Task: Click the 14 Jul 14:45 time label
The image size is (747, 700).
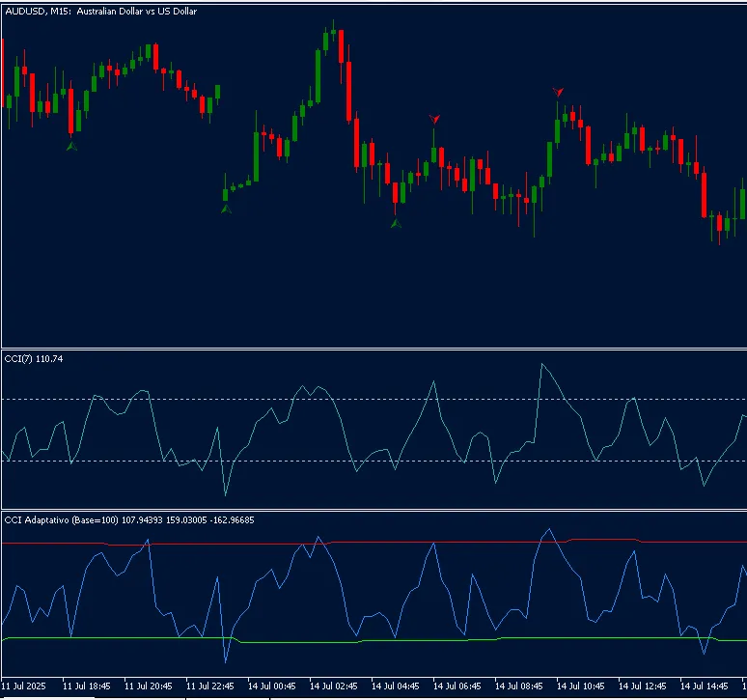Action: (x=705, y=686)
